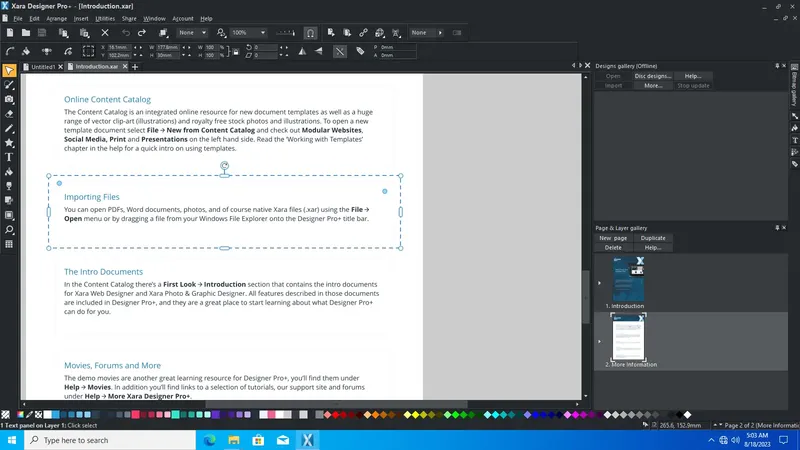The image size is (800, 450).
Task: Select the Transparency wine glass tool
Action: [9, 186]
